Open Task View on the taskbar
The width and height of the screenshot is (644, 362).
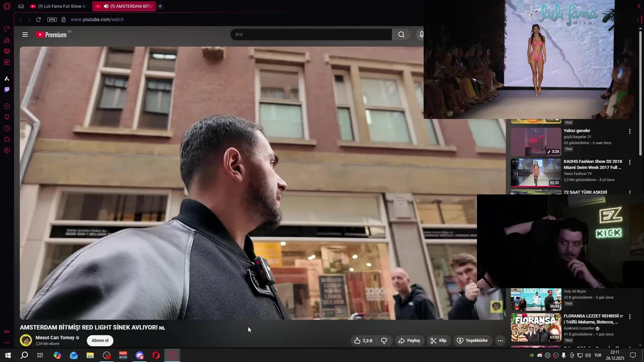pos(40,355)
